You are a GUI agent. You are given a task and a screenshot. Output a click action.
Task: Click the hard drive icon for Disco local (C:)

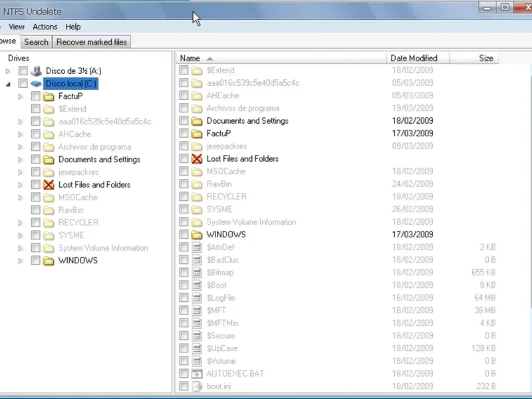click(36, 84)
